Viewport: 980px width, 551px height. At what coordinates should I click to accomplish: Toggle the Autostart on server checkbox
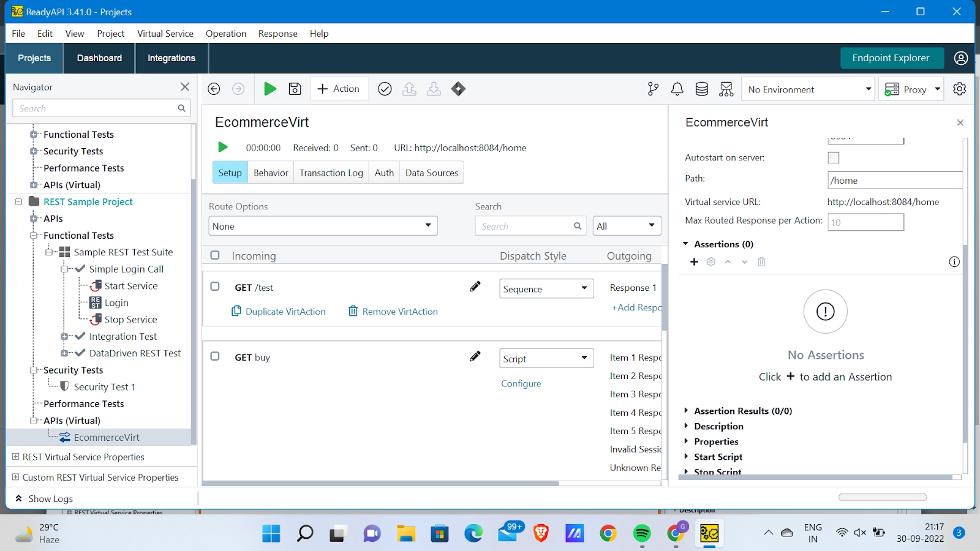tap(833, 157)
